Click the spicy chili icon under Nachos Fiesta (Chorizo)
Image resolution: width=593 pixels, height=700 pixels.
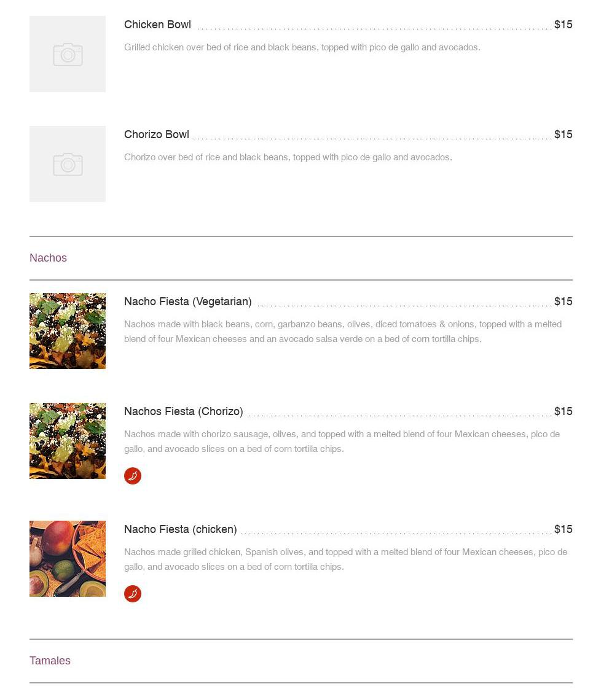133,476
